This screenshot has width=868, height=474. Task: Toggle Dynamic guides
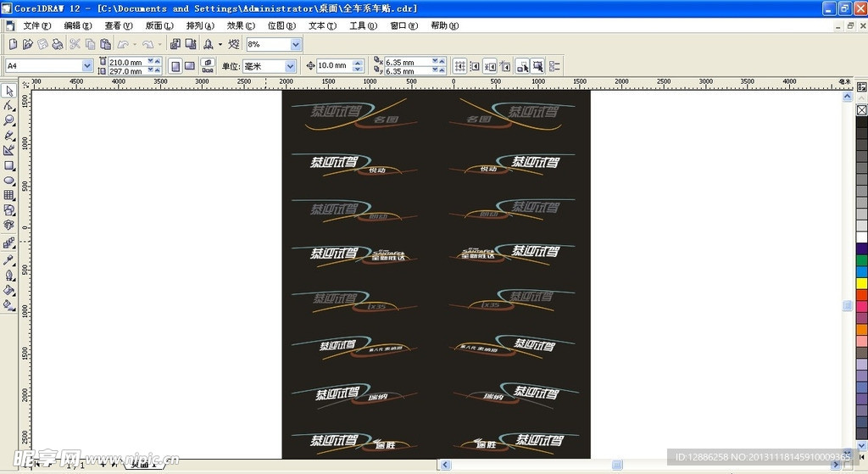coord(505,66)
